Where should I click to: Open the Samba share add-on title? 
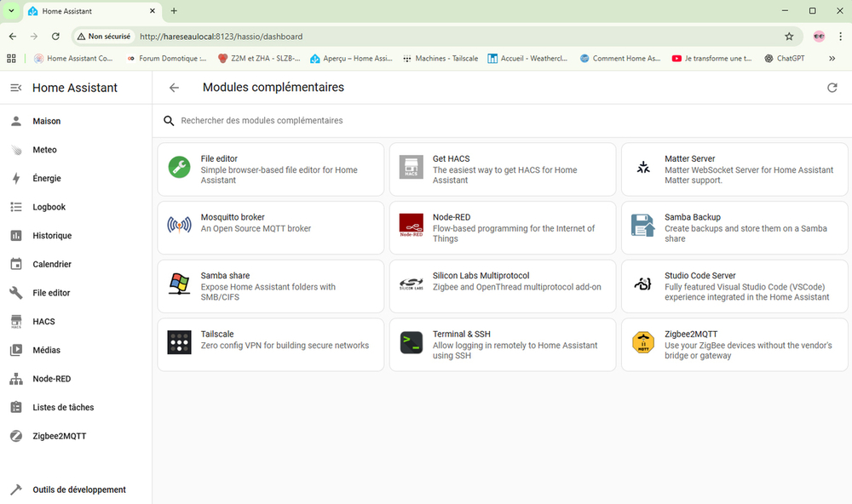pos(225,275)
